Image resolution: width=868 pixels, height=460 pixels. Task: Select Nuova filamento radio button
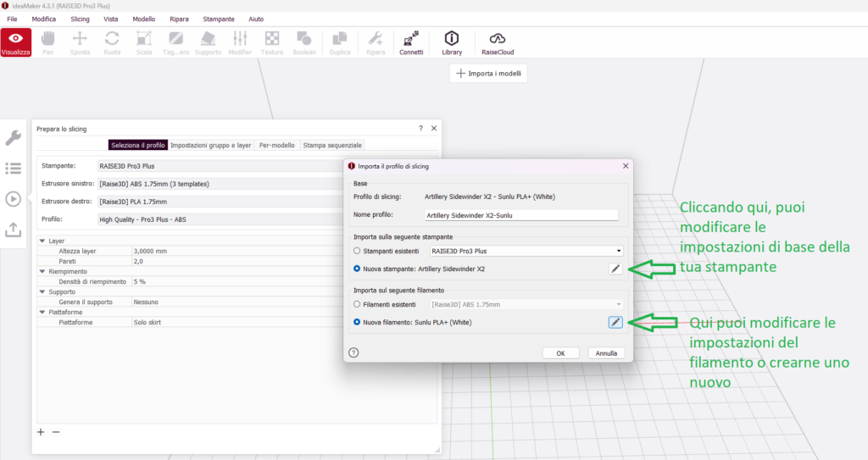pos(357,322)
